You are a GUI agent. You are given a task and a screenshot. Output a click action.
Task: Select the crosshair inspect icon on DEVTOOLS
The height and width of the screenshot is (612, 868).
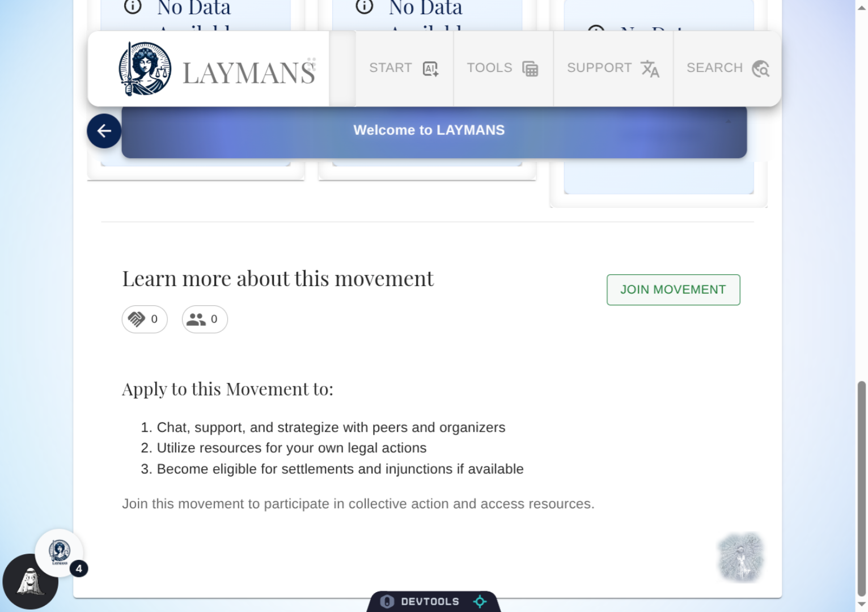(479, 601)
